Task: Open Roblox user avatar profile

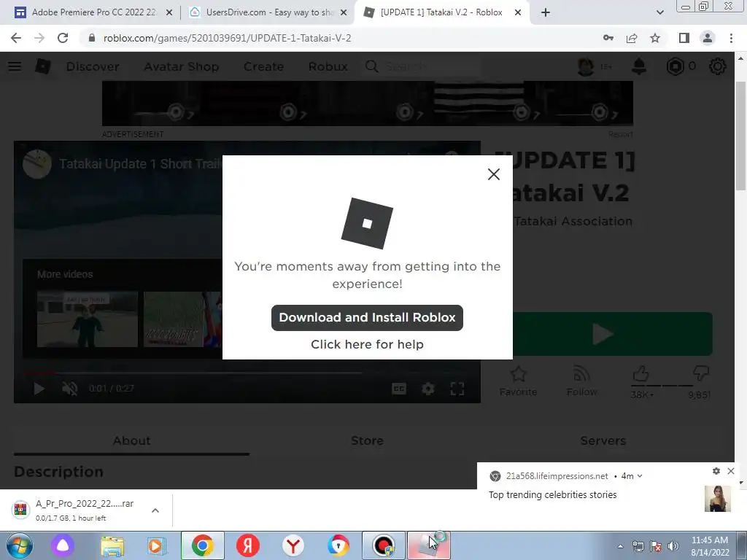Action: coord(586,66)
